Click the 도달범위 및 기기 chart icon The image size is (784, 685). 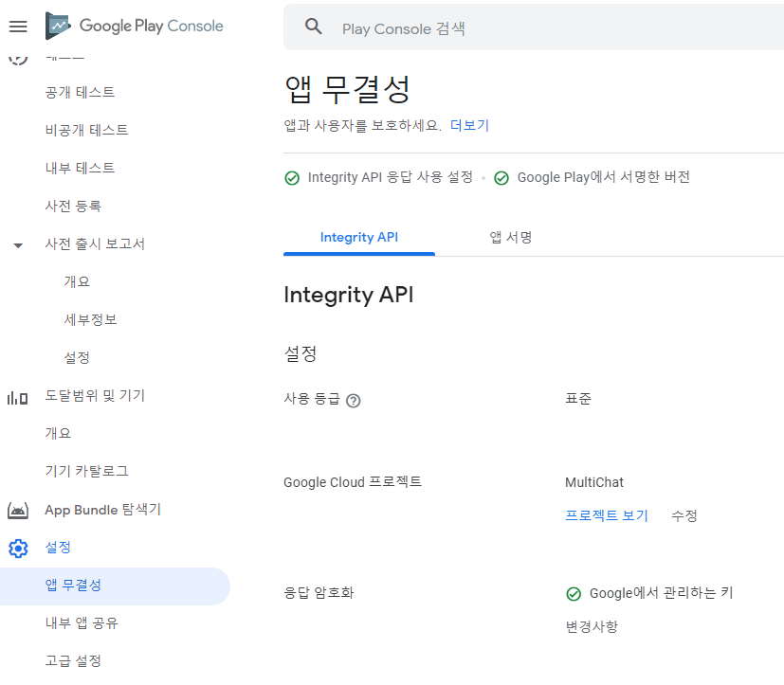pos(17,398)
